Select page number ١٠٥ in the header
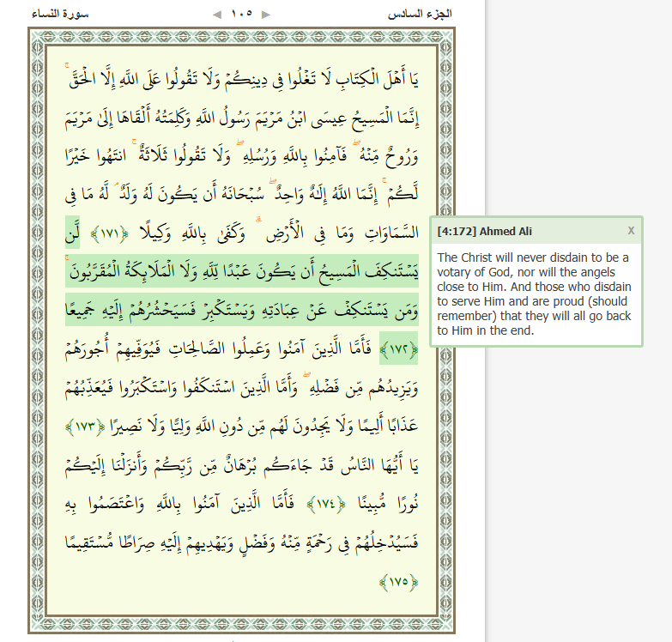The width and height of the screenshot is (672, 642). pos(242,14)
